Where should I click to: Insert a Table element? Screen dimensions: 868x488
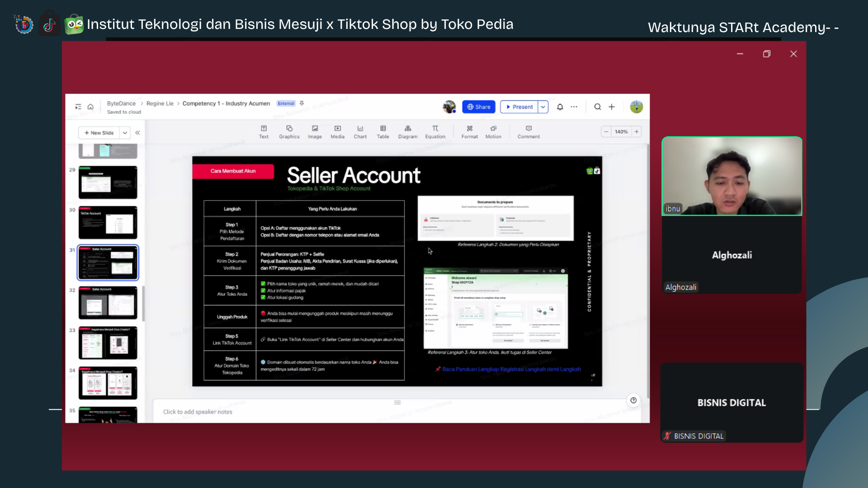pos(383,132)
